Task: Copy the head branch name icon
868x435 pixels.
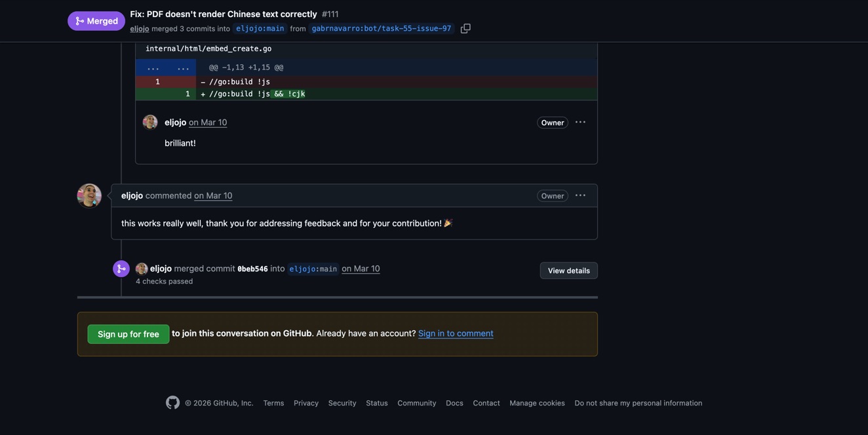Action: pos(465,29)
